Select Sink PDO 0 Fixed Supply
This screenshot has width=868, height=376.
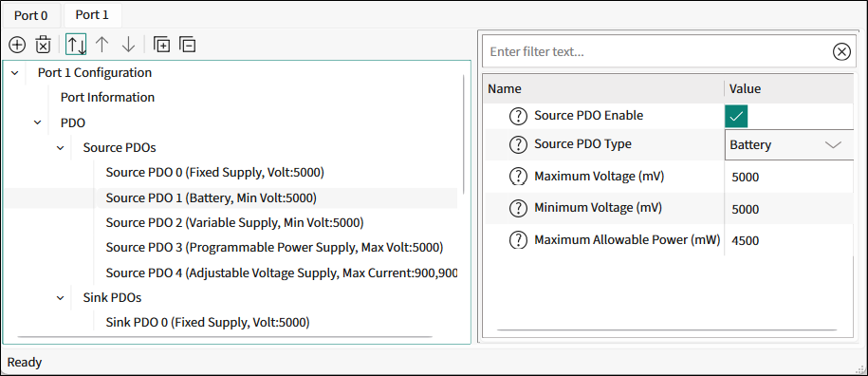(x=208, y=322)
